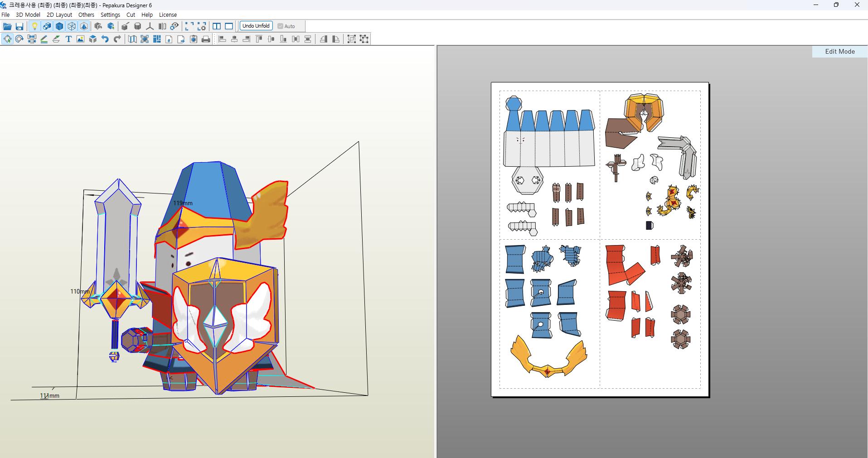
Task: Select the Join/Disjoin faces tool
Action: pos(32,39)
